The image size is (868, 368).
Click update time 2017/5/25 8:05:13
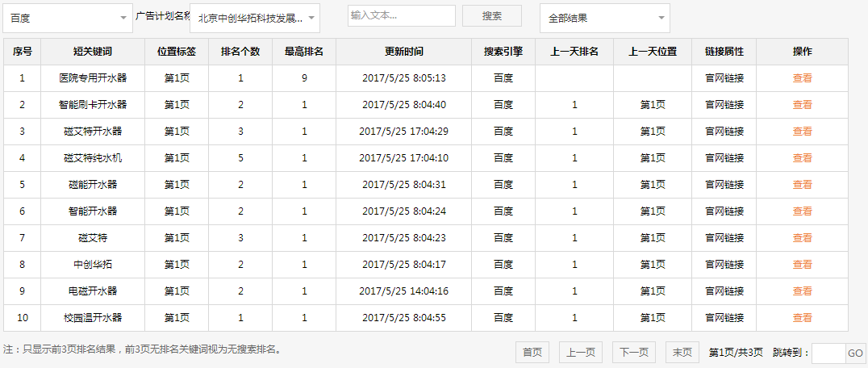pyautogui.click(x=403, y=78)
